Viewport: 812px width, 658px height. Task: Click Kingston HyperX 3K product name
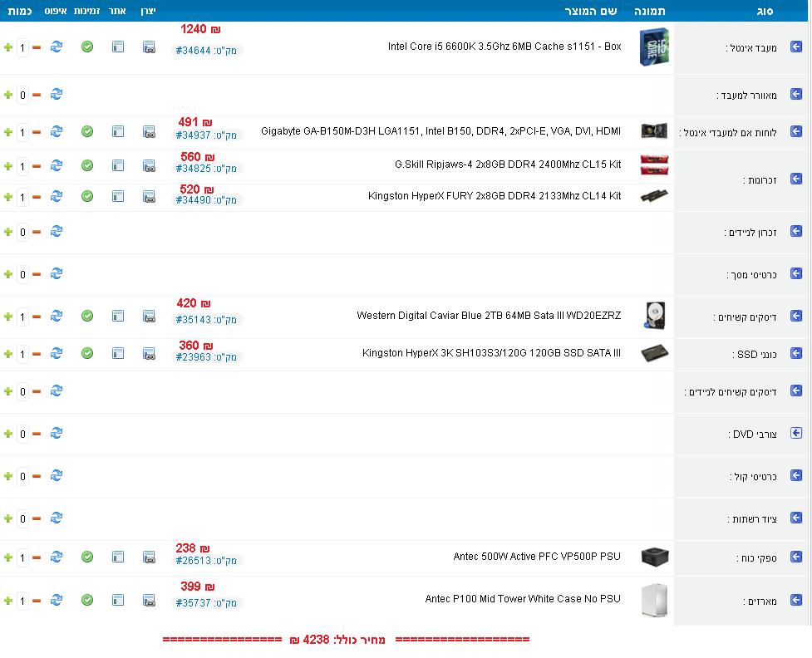[x=491, y=352]
